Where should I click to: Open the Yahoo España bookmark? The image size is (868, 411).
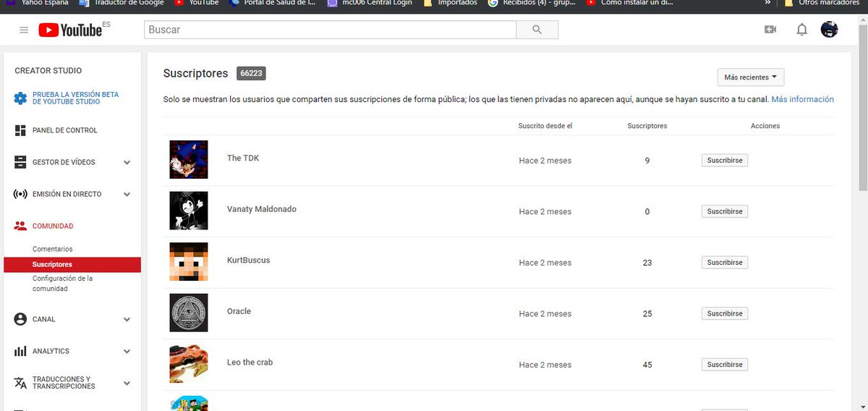pos(38,3)
